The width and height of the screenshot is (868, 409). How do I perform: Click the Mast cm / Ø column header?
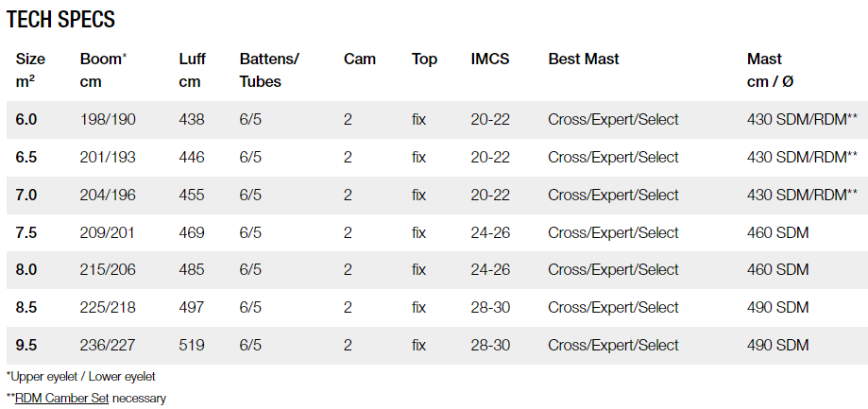pyautogui.click(x=770, y=70)
